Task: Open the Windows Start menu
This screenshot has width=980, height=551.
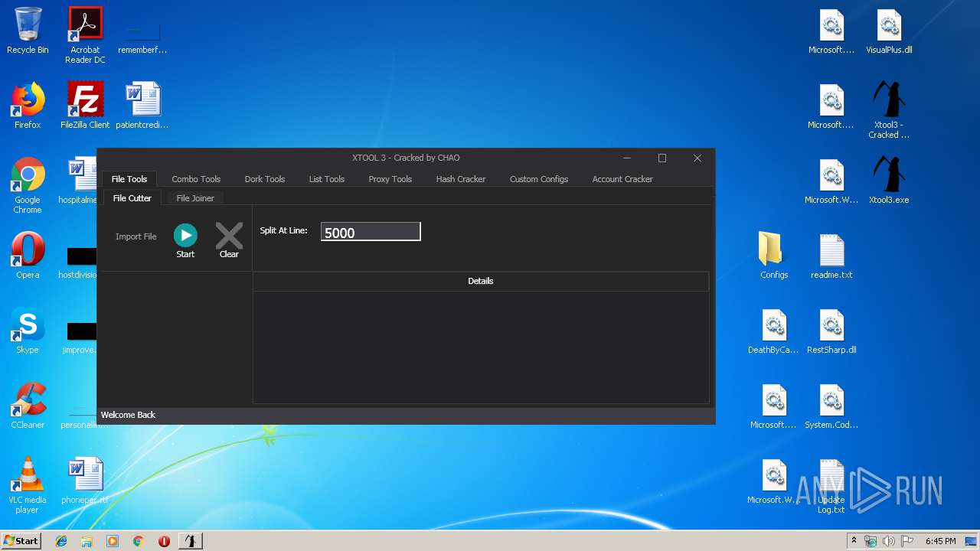Action: (x=21, y=540)
